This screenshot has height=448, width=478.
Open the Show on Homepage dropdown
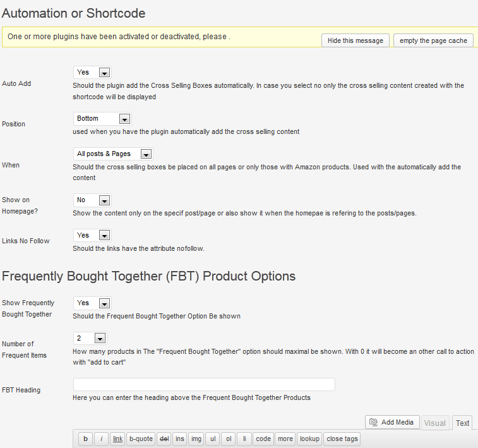92,200
